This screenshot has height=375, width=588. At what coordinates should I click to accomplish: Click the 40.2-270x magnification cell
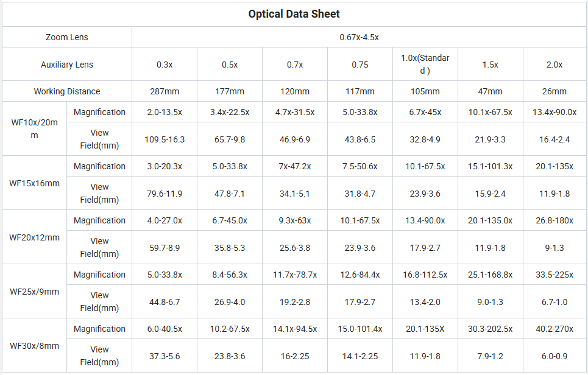tap(554, 329)
